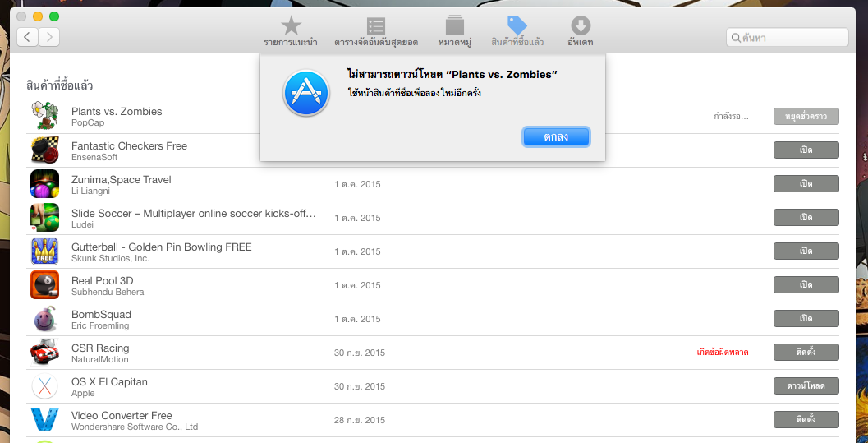Click the NaturalMotion developer name
This screenshot has height=443, width=868.
[99, 359]
